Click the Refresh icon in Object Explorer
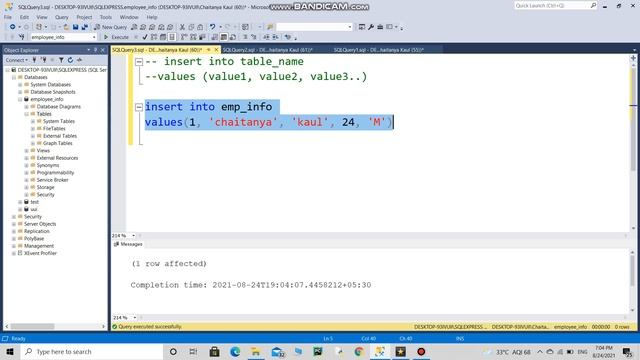Viewport: 640px width, 360px height. [70, 60]
